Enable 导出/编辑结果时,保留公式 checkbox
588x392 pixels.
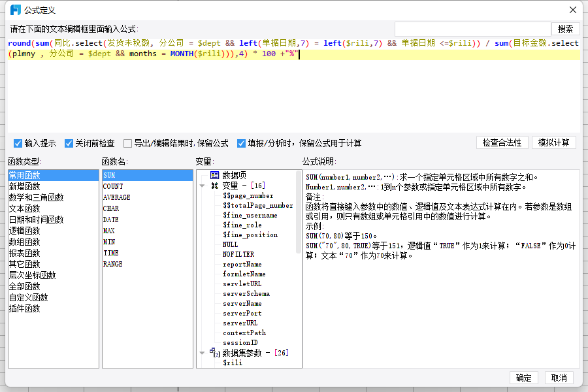[x=127, y=143]
